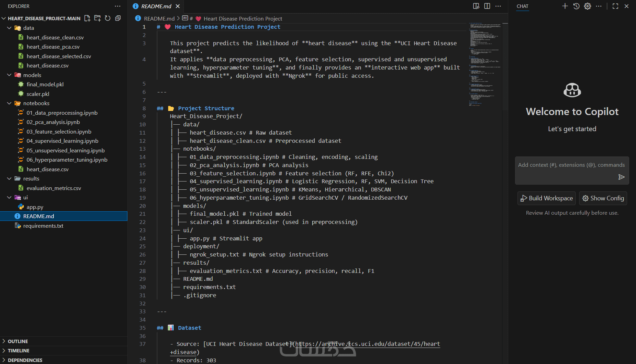Click the Python icon beside app.py
Viewport: 636px width, 364px height.
(21, 207)
